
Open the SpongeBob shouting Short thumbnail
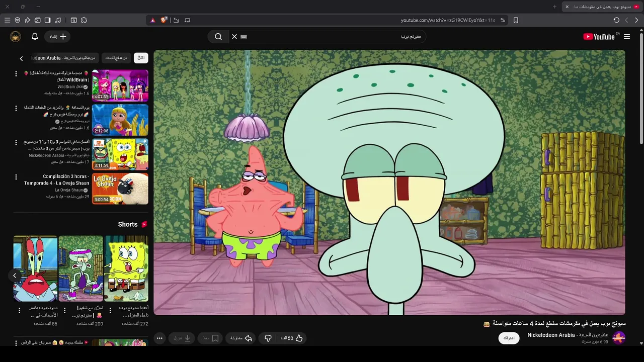126,268
